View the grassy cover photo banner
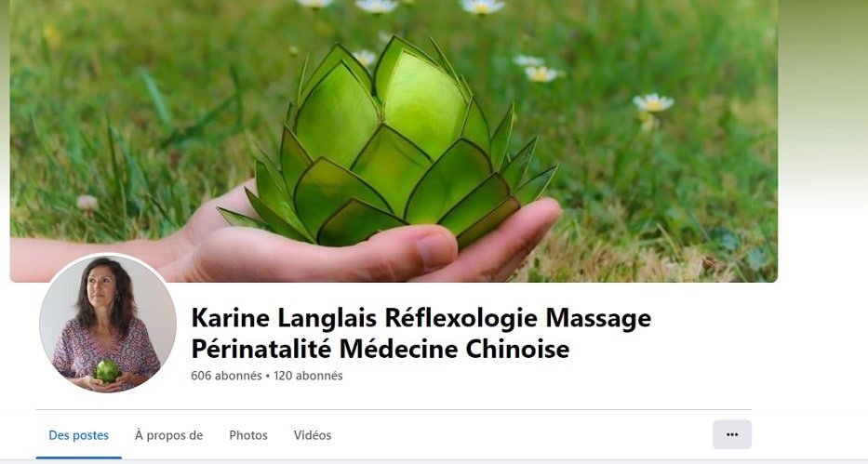The image size is (868, 464). pyautogui.click(x=394, y=141)
